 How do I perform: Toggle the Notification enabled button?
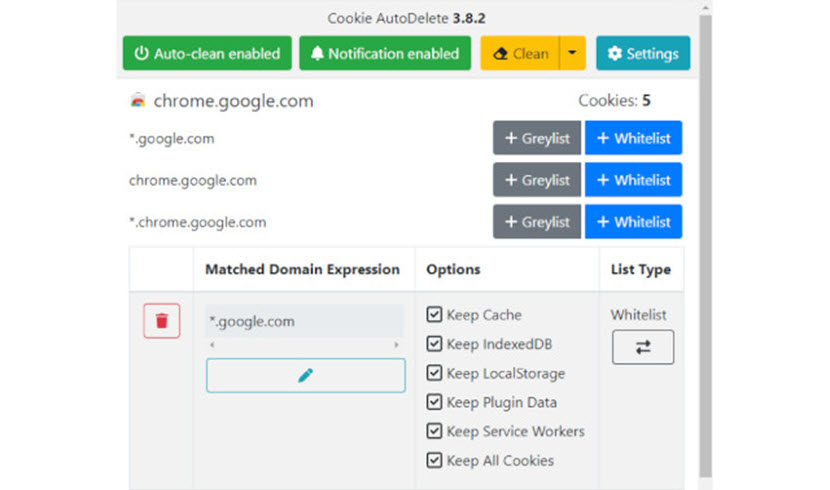click(x=385, y=53)
